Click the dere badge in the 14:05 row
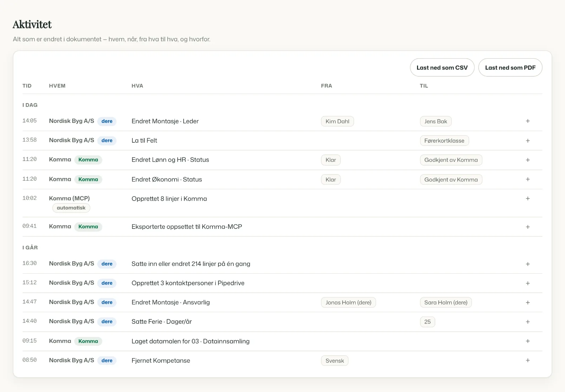The width and height of the screenshot is (565, 392). click(x=107, y=121)
